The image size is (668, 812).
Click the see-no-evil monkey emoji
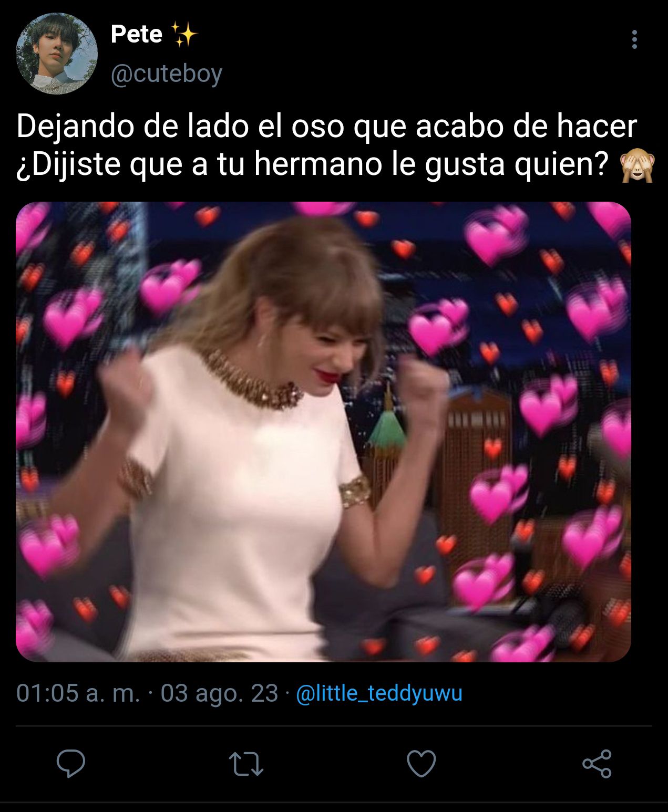tap(637, 165)
